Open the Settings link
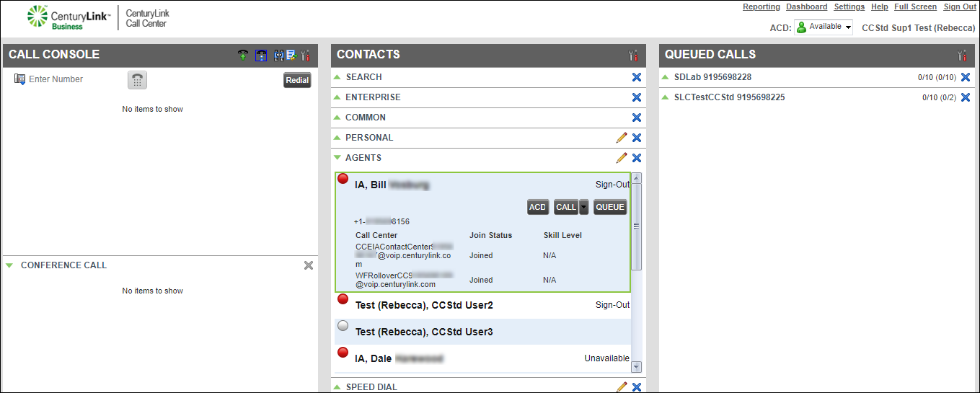This screenshot has height=393, width=980. click(849, 6)
